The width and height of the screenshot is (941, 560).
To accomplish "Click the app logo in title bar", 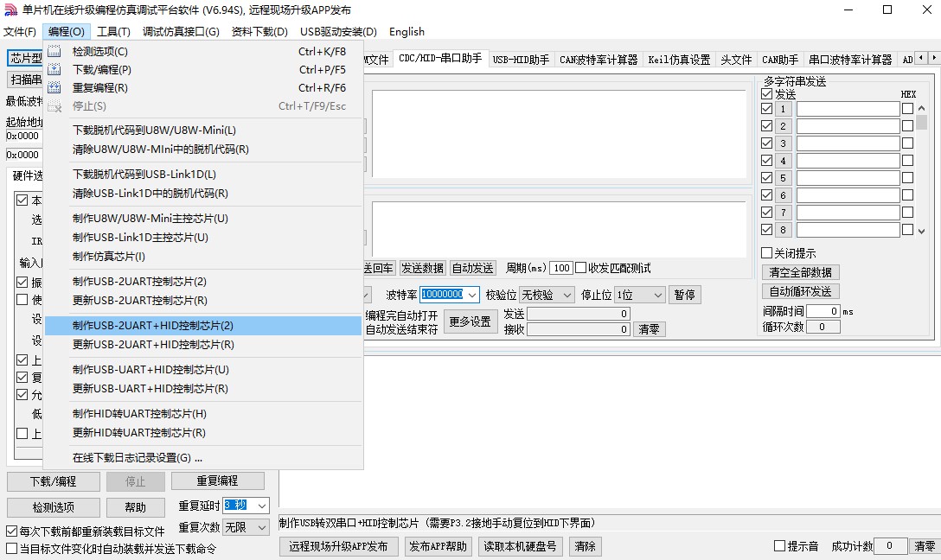I will click(10, 10).
